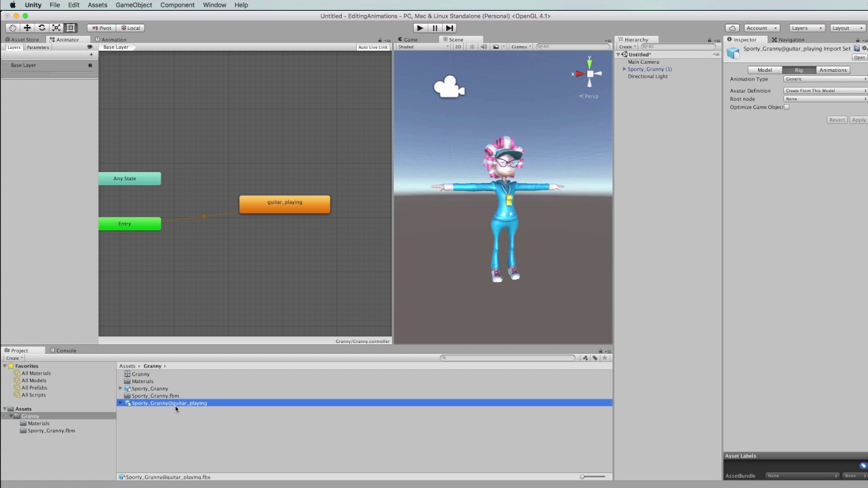Viewport: 868px width, 488px height.
Task: Click the Step frame button
Action: [449, 28]
